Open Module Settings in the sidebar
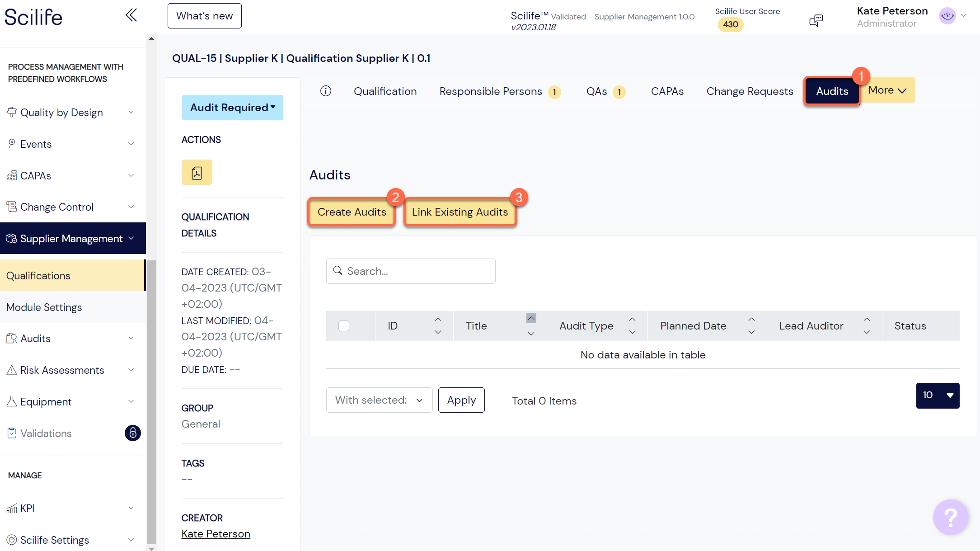The image size is (980, 551). [72, 307]
